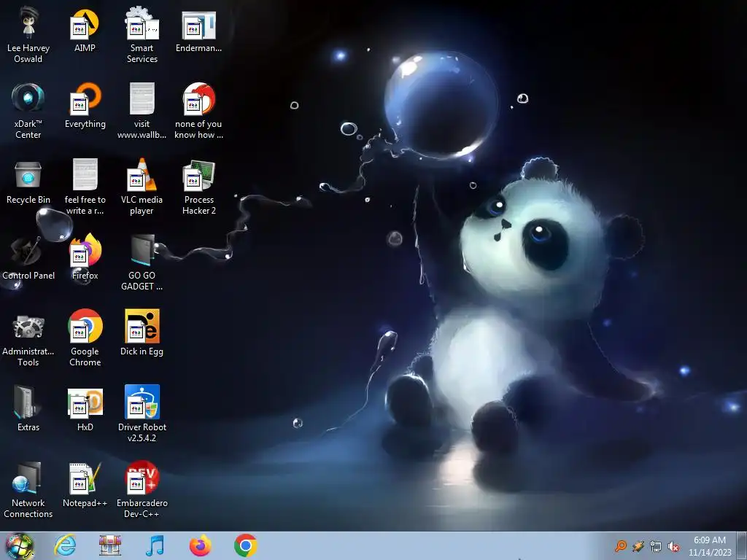Open the music note player on taskbar
Viewport: 747px width, 560px height.
(155, 545)
